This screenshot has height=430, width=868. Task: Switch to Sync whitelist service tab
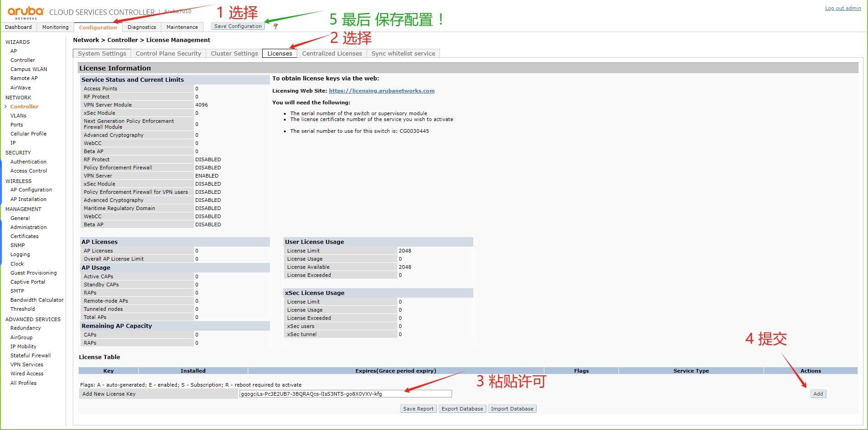403,53
